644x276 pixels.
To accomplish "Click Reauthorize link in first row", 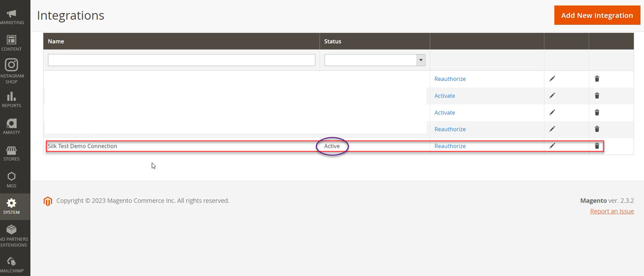I will tap(450, 79).
